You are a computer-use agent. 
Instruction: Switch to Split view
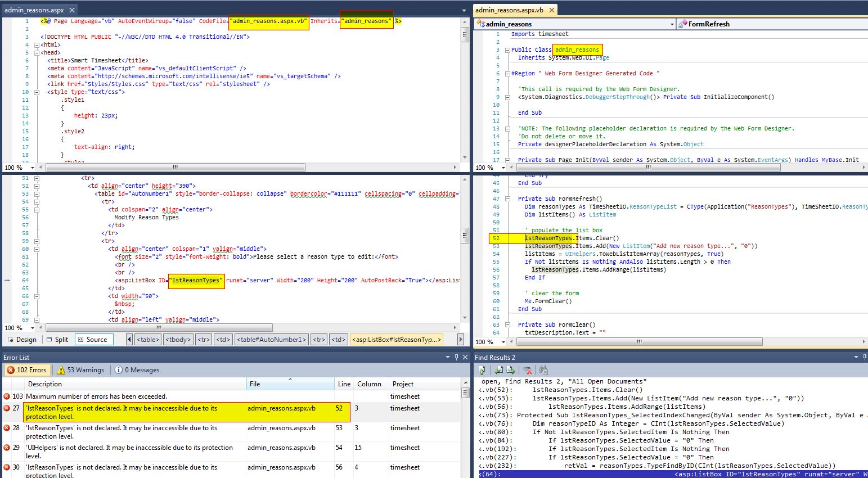click(57, 340)
